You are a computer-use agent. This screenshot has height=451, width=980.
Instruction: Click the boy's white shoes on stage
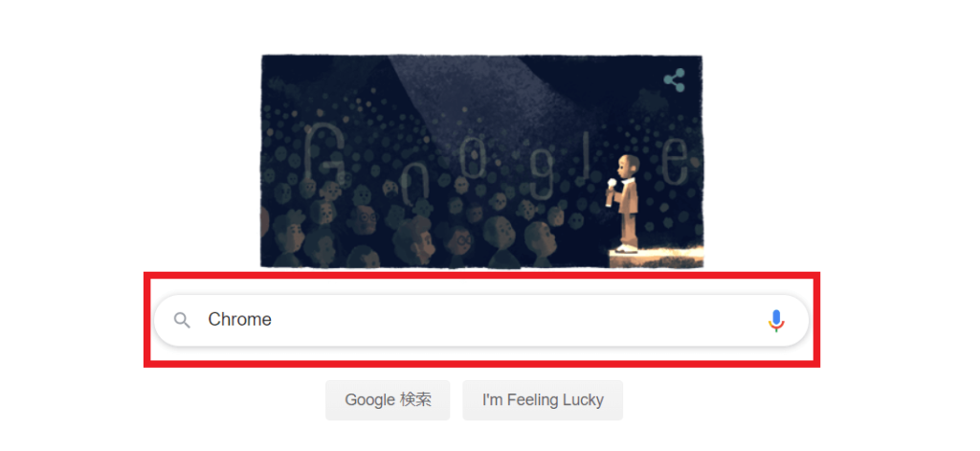626,249
